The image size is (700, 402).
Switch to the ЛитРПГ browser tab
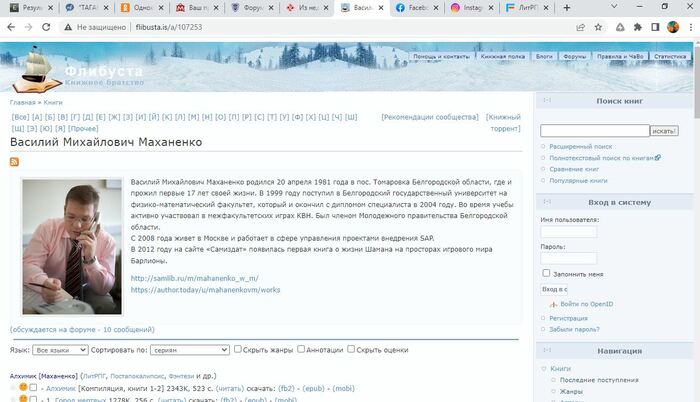pyautogui.click(x=527, y=8)
